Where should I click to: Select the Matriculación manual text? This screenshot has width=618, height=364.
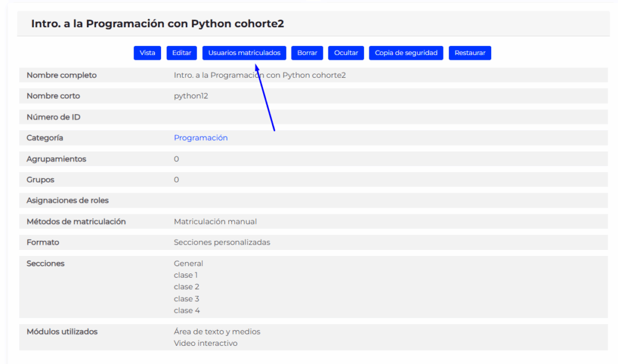pos(215,222)
